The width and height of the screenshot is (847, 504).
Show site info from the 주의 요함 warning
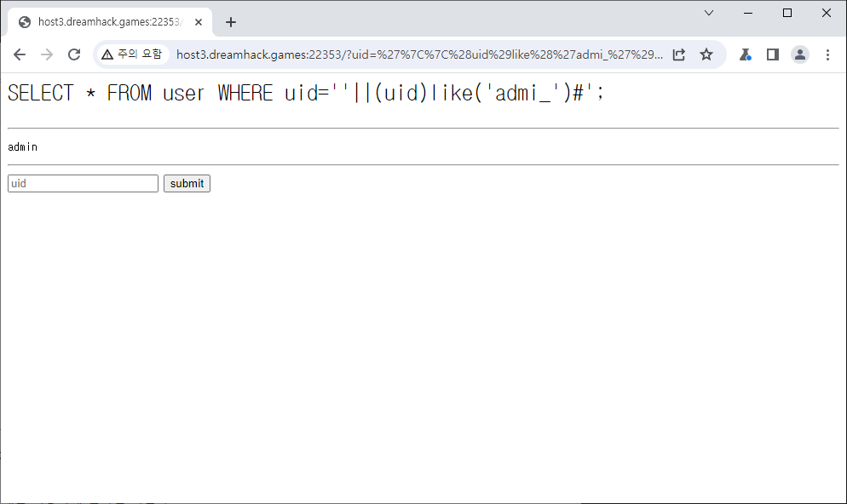131,54
